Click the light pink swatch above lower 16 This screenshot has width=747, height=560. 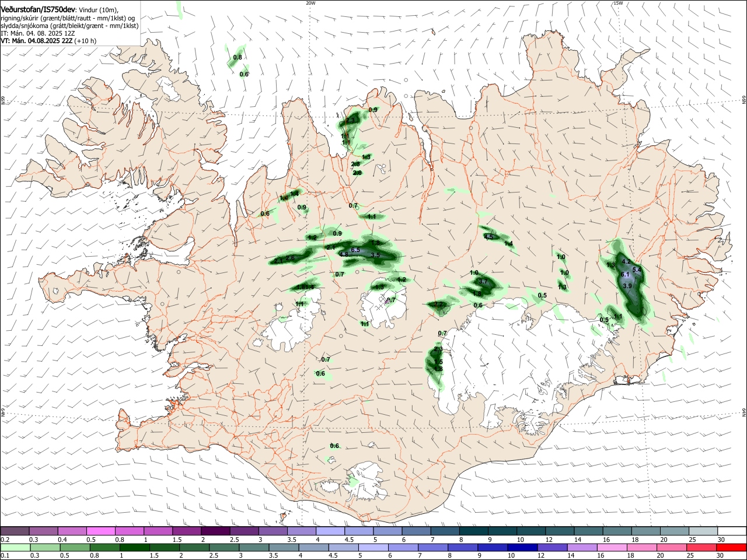click(611, 547)
